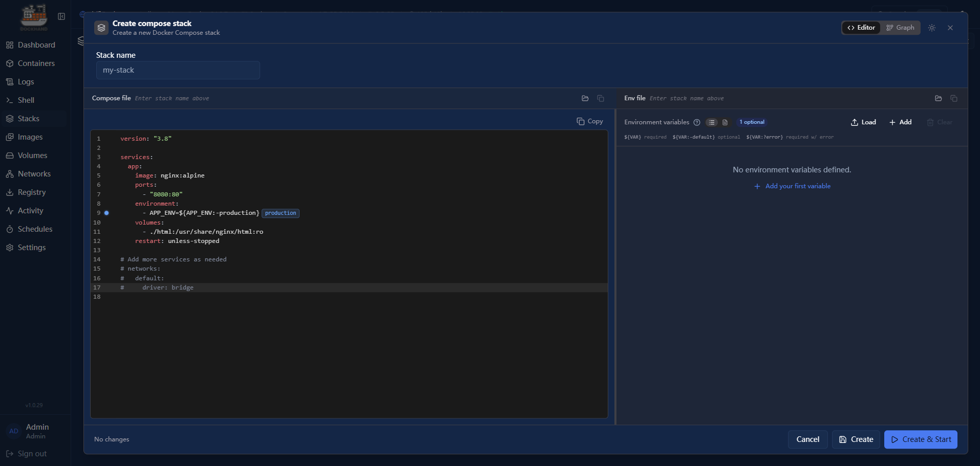Image resolution: width=980 pixels, height=466 pixels.
Task: Cancel stack creation
Action: point(808,439)
